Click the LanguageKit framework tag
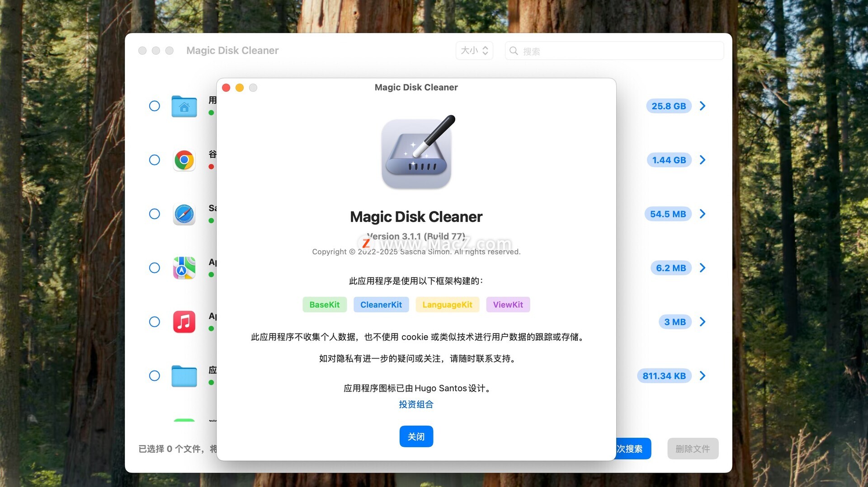 pos(448,304)
